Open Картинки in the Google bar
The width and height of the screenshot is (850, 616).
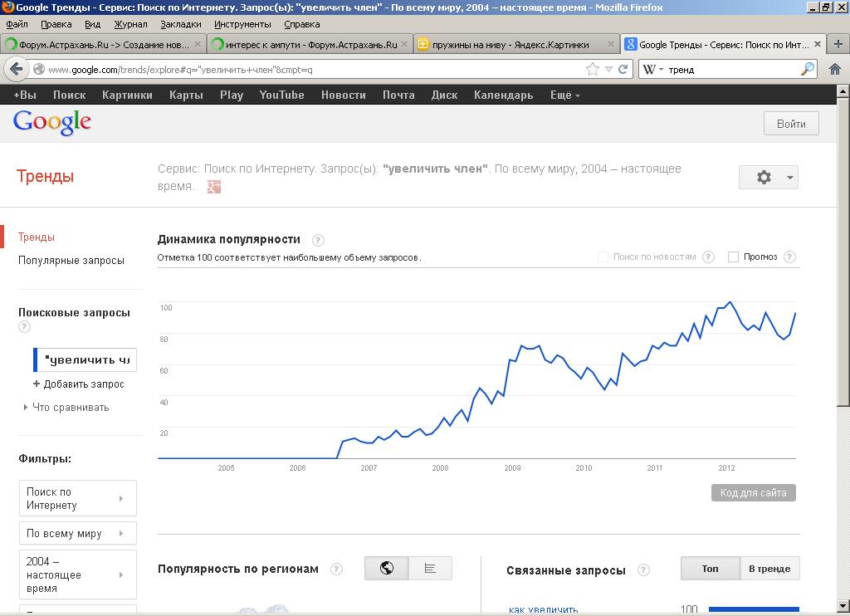tap(127, 95)
